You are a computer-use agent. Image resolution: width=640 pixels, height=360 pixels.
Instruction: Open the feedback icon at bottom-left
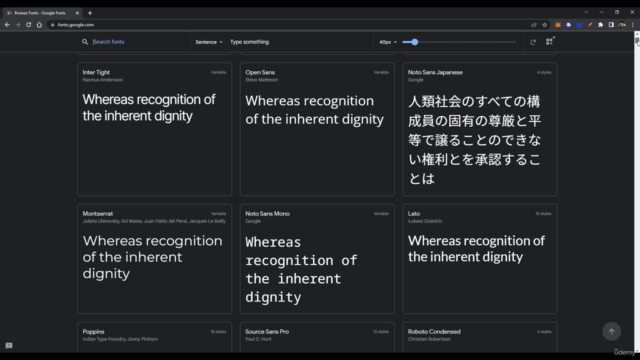click(9, 346)
